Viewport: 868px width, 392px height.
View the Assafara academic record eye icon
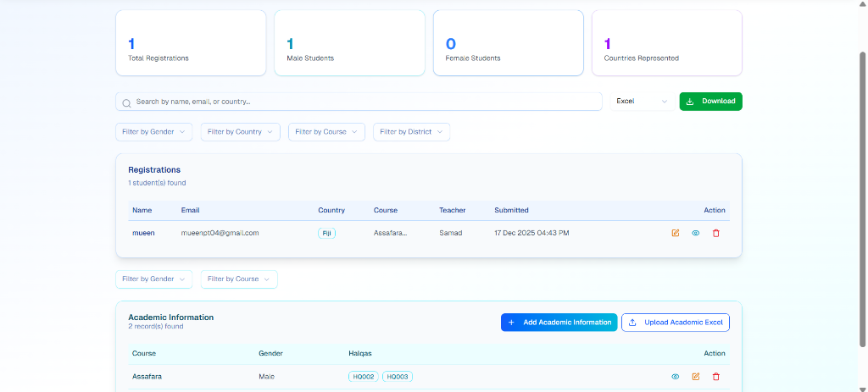(x=676, y=377)
